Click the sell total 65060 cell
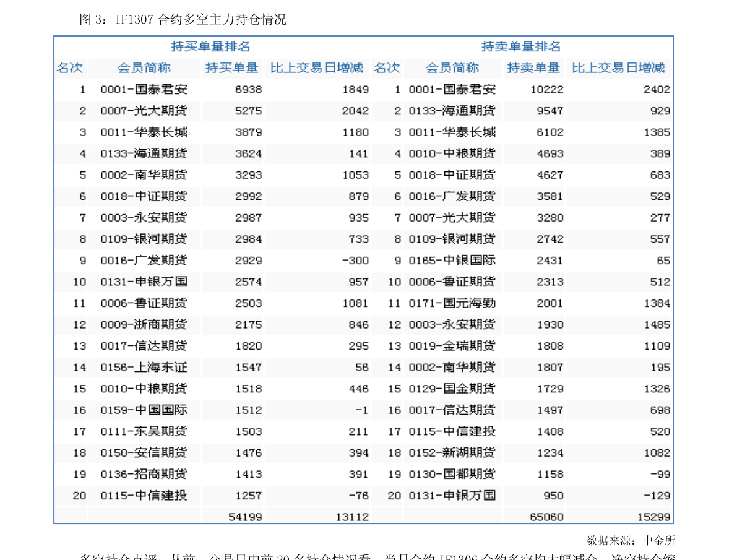The height and width of the screenshot is (560, 737). click(546, 517)
